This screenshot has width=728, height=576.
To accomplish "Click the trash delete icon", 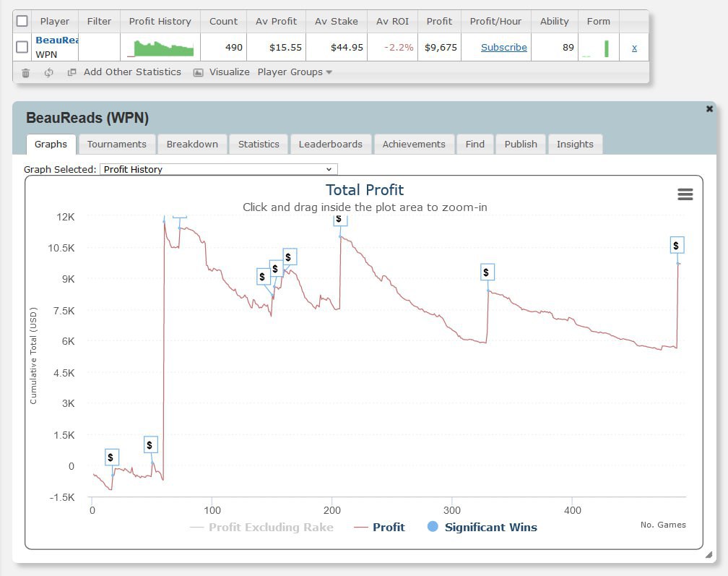I will [26, 72].
